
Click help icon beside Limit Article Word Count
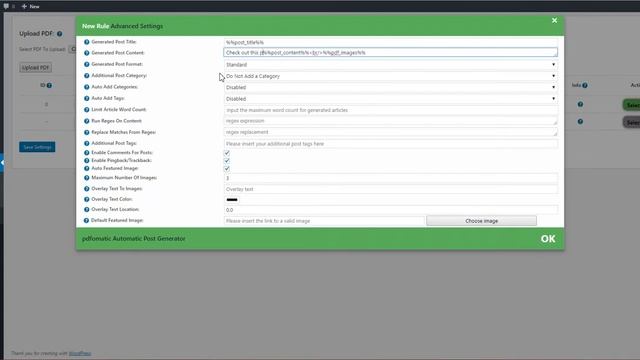(87, 110)
